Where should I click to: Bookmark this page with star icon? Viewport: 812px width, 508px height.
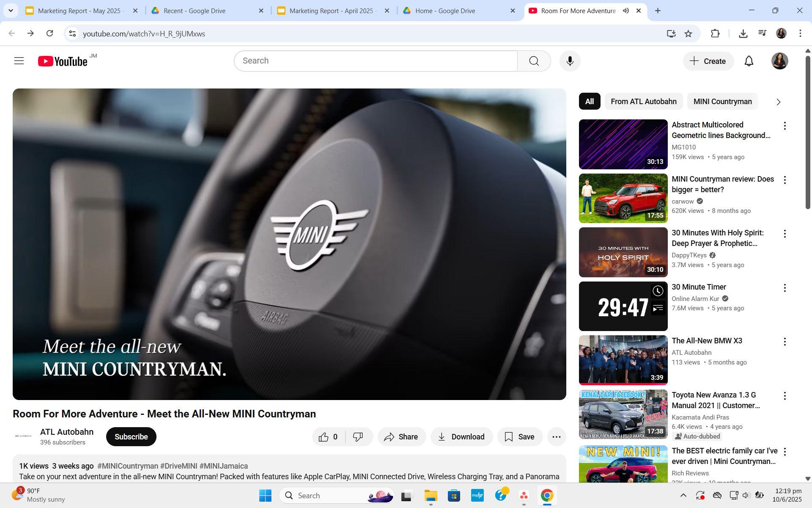pos(689,33)
